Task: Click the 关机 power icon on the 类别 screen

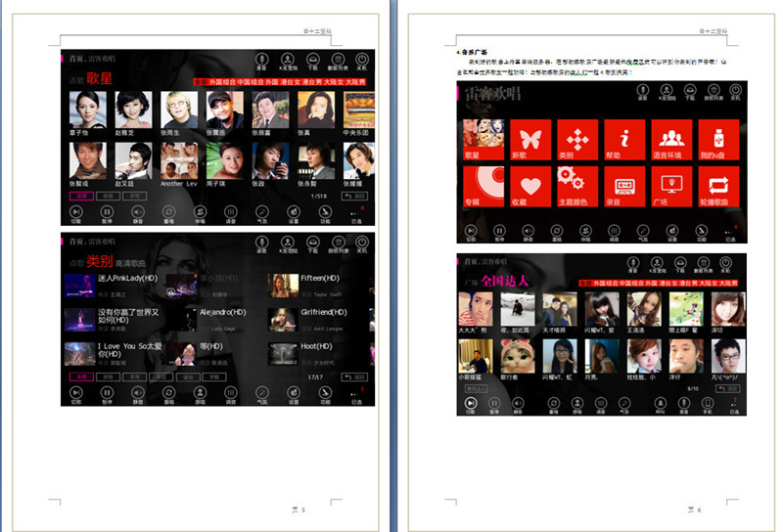Action: pyautogui.click(x=361, y=244)
